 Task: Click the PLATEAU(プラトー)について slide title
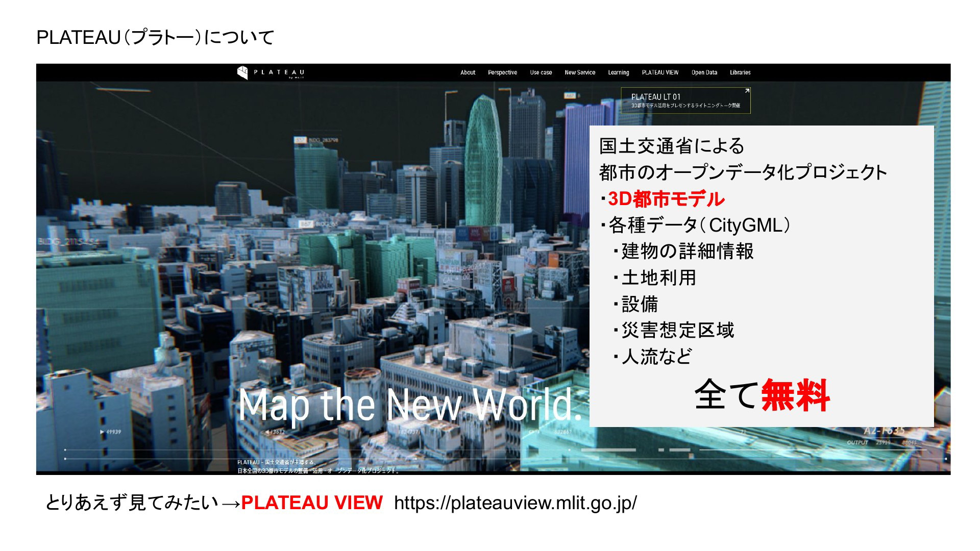tap(156, 38)
